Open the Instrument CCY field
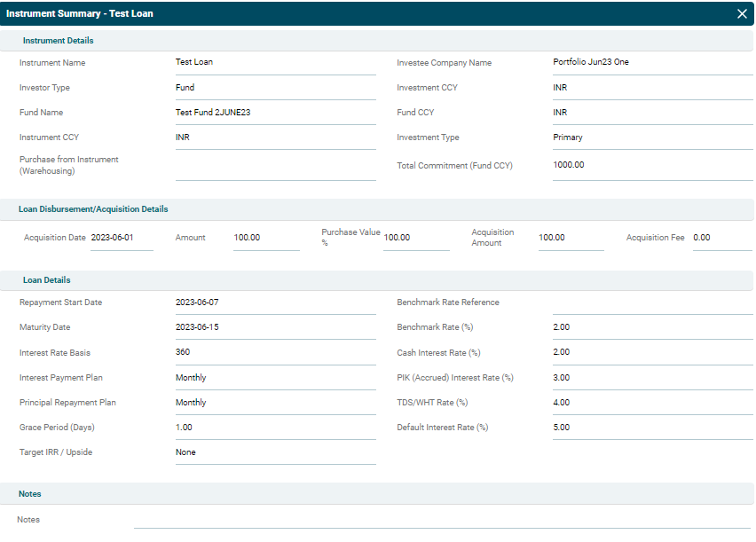Viewport: 756px width, 542px height. tap(275, 137)
